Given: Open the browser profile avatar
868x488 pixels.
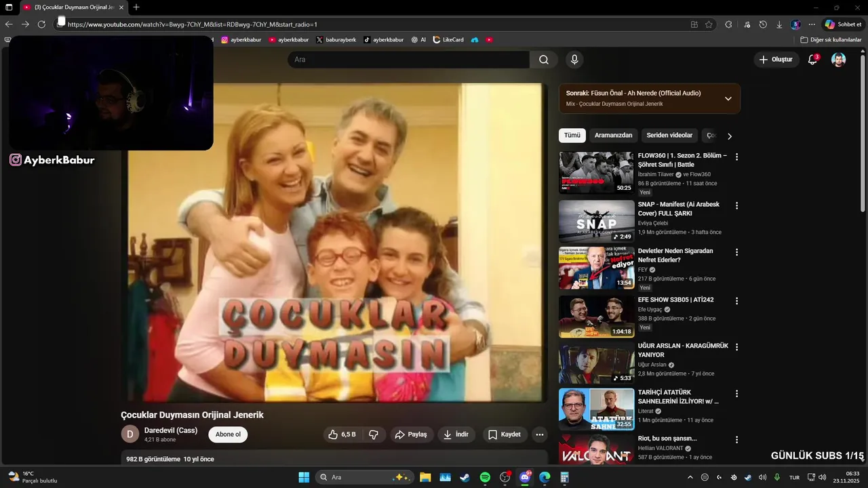Looking at the screenshot, I should click(795, 24).
